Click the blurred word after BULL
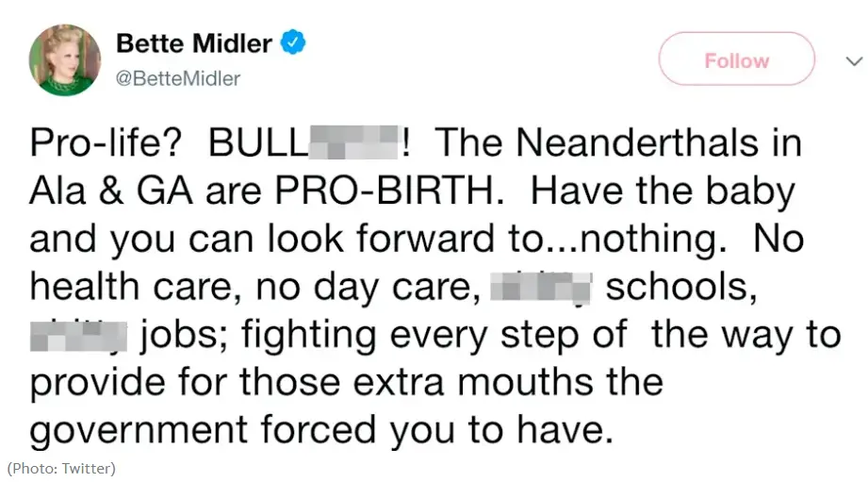Viewport: 868px width, 482px height. [353, 143]
